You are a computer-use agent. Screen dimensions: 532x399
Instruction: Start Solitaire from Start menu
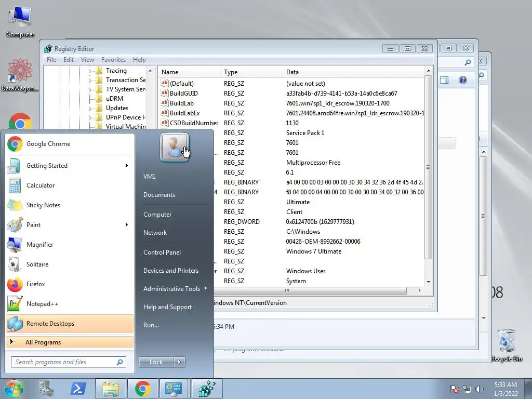[70, 264]
